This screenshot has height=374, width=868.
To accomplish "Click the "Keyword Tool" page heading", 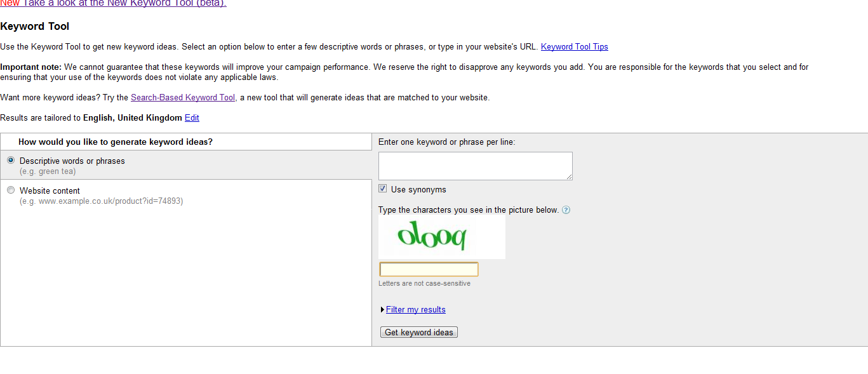I will tap(35, 27).
